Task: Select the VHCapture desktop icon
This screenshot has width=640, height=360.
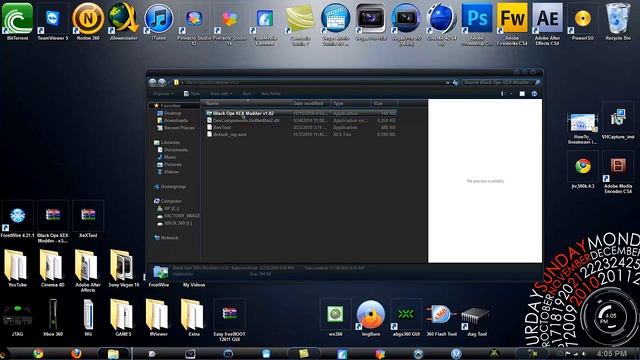Action: pyautogui.click(x=618, y=121)
